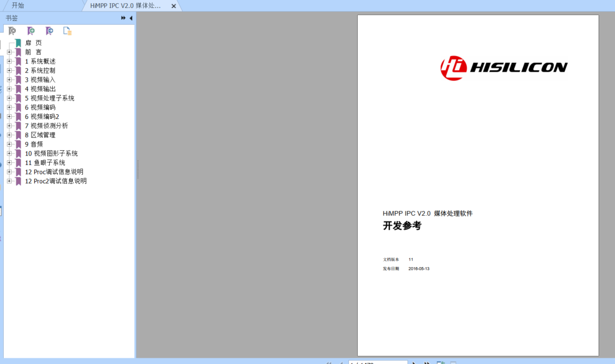Click the add new bookmark icon
Image resolution: width=615 pixels, height=364 pixels.
click(x=30, y=31)
